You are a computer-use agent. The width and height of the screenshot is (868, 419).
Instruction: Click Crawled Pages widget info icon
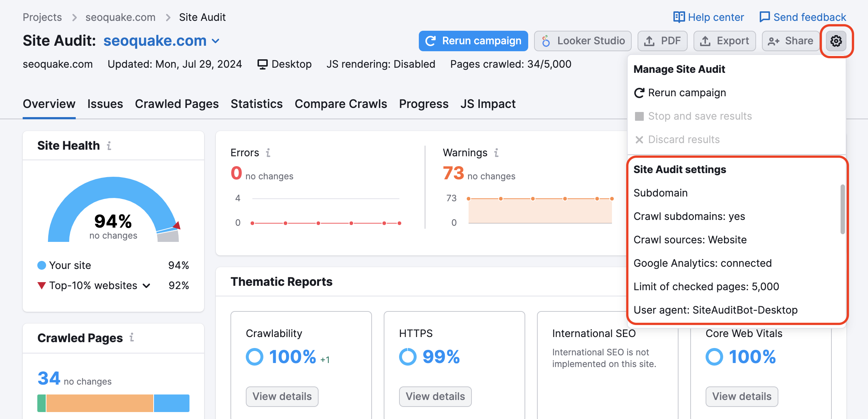point(132,338)
